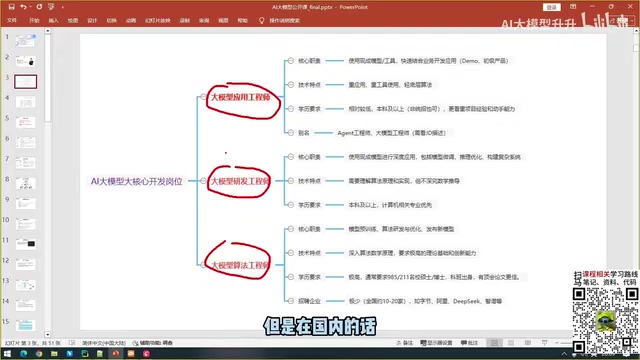640x360 pixels.
Task: Select slide 7 thumbnail
Action: click(25, 163)
